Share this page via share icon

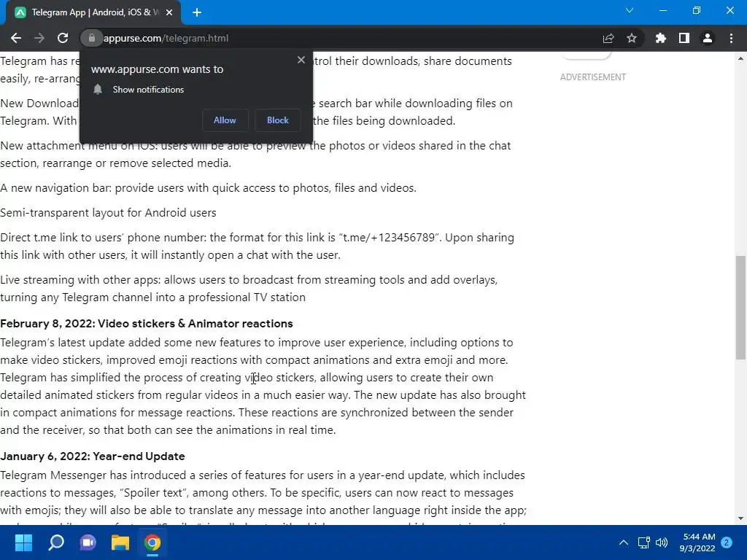pos(608,38)
